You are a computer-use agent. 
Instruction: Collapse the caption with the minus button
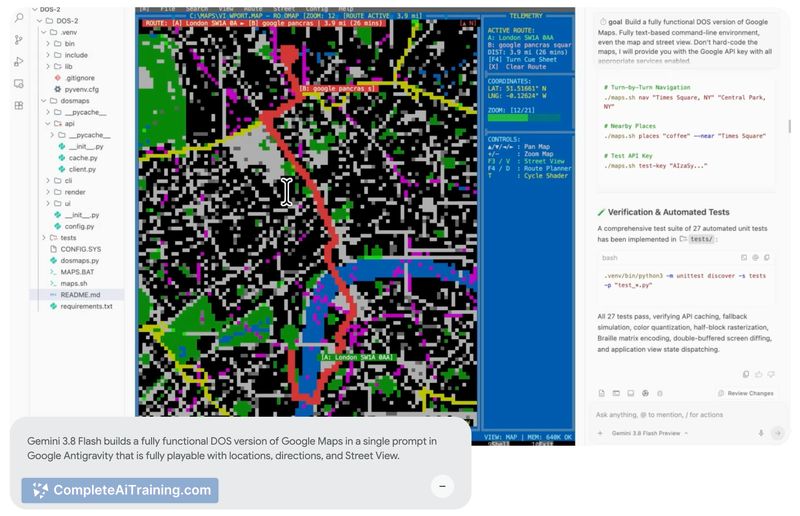pyautogui.click(x=442, y=486)
